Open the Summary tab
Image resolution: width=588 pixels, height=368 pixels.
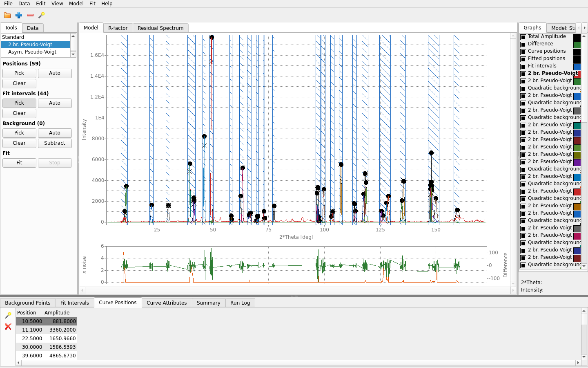point(208,303)
